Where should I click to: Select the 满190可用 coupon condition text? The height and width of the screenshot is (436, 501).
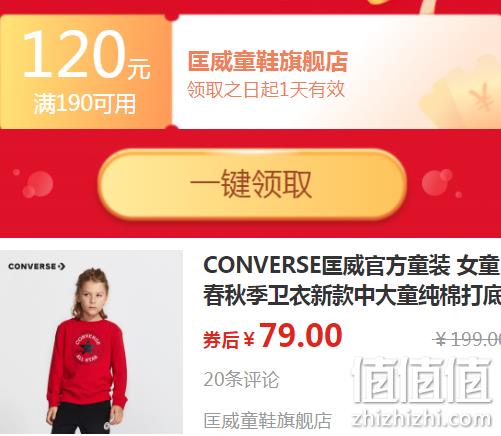85,104
